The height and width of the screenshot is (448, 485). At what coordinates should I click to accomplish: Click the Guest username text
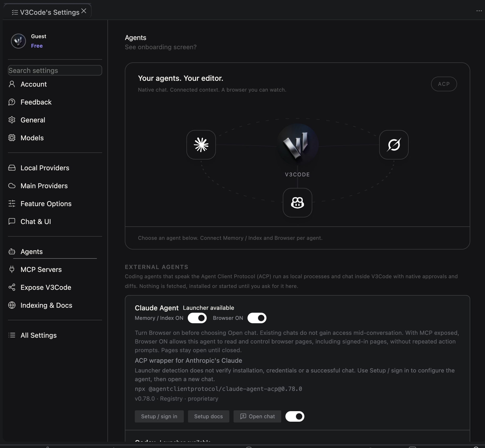point(39,36)
